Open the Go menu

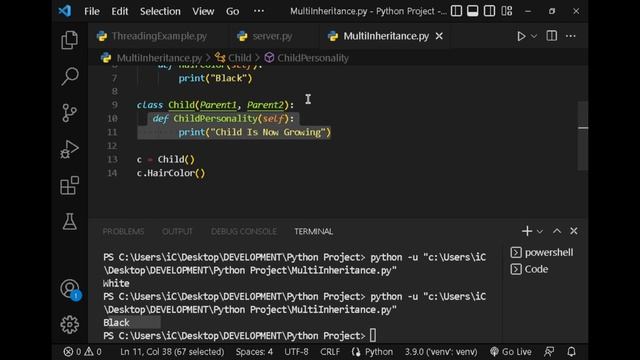232,11
